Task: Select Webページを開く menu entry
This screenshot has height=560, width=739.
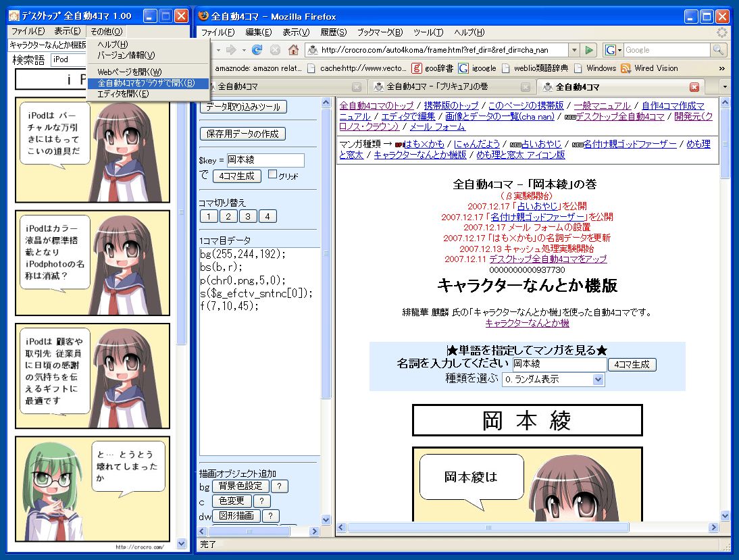Action: pyautogui.click(x=148, y=72)
